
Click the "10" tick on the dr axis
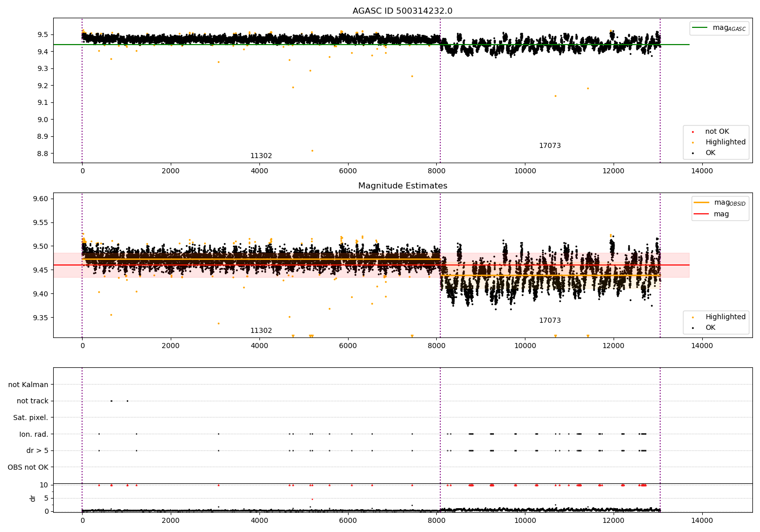44,485
